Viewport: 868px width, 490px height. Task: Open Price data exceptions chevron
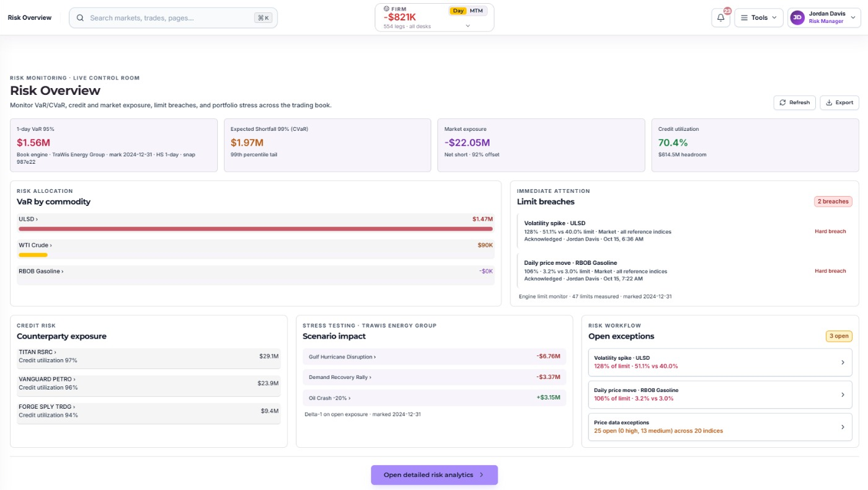pos(842,427)
